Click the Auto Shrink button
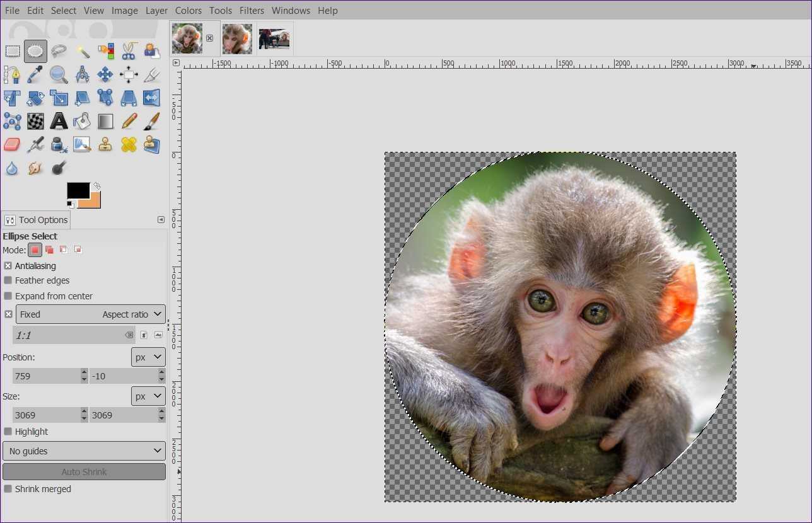 coord(84,472)
